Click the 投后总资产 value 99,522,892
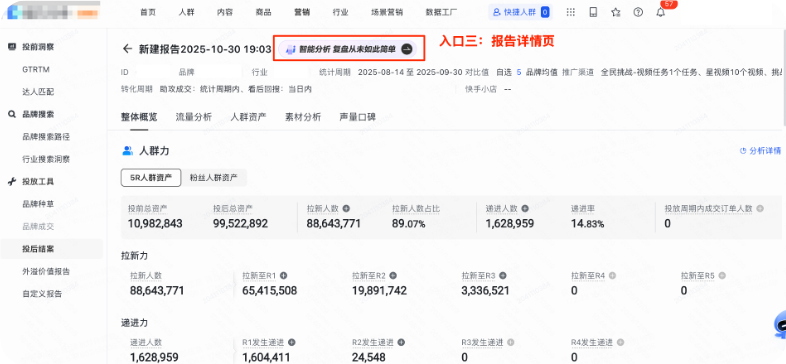786x364 pixels. pos(241,224)
